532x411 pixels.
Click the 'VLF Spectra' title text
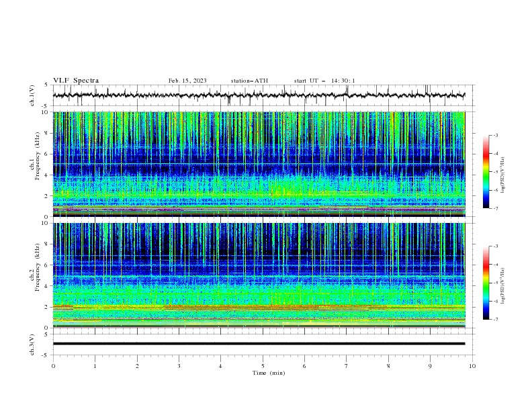pyautogui.click(x=76, y=81)
